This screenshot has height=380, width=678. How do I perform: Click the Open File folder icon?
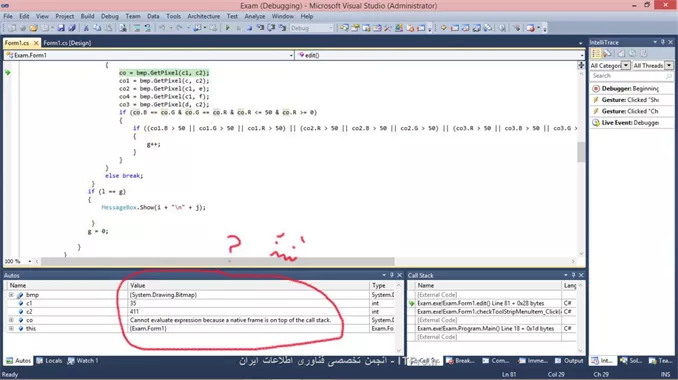point(33,28)
